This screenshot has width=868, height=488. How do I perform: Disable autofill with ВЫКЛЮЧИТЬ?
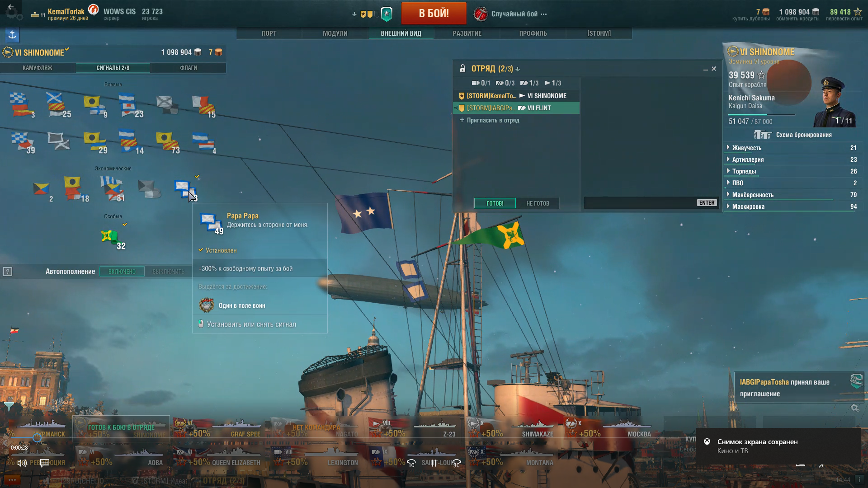(x=168, y=272)
